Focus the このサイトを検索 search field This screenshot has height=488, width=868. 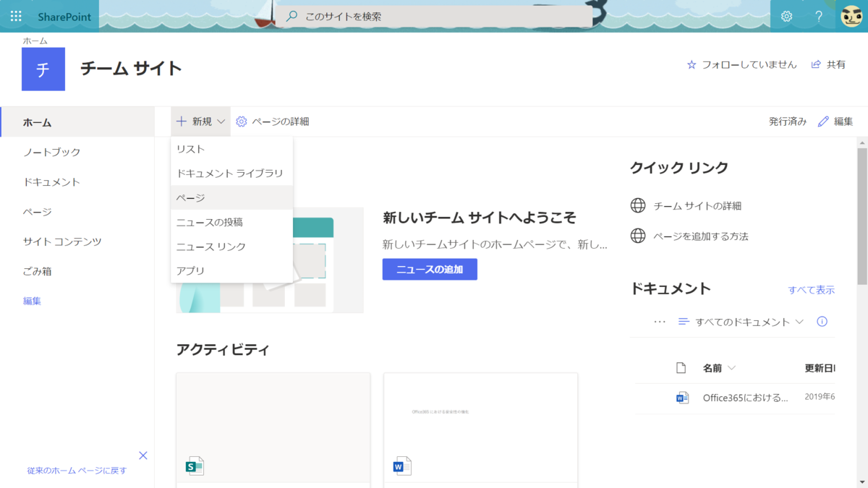coord(434,16)
